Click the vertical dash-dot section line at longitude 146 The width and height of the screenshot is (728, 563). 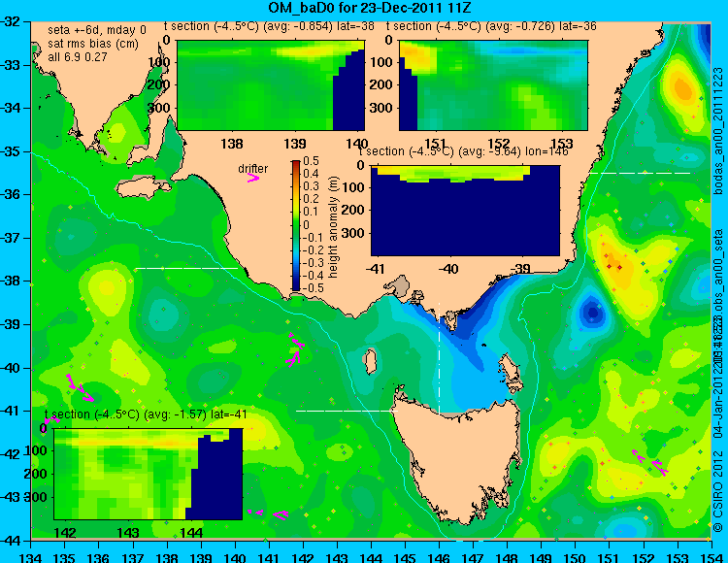(439, 358)
